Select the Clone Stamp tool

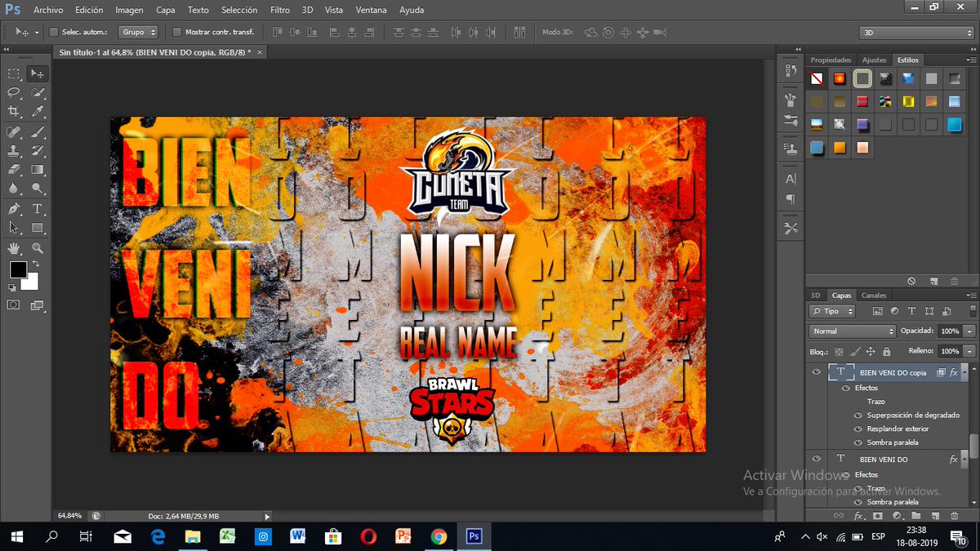pos(14,151)
